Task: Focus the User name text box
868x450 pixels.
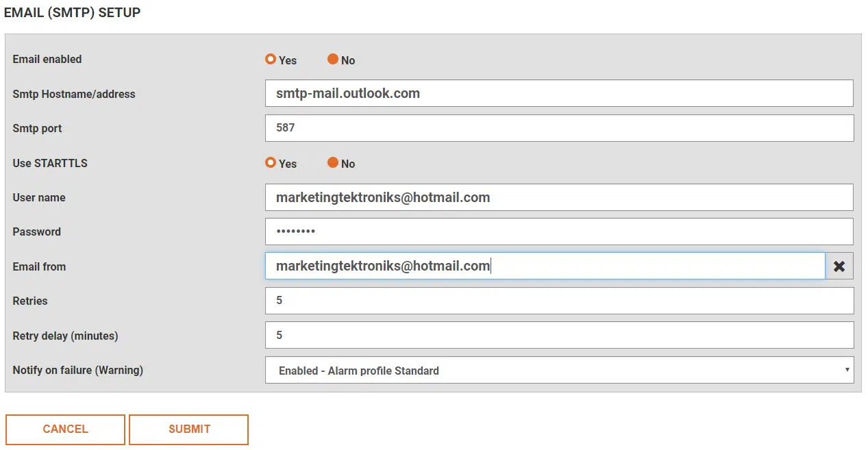Action: coord(558,197)
